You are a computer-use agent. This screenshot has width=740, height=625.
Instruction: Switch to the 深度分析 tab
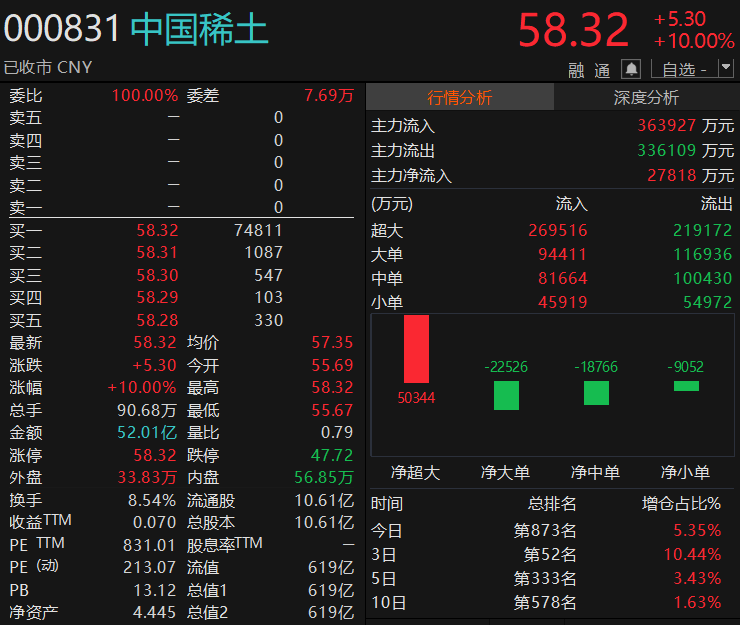tap(646, 97)
